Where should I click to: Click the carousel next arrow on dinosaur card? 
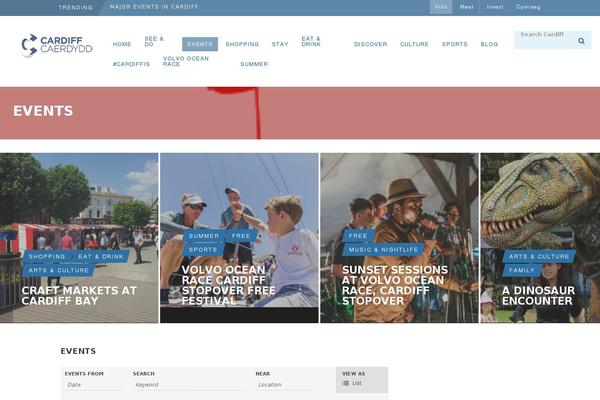593,238
